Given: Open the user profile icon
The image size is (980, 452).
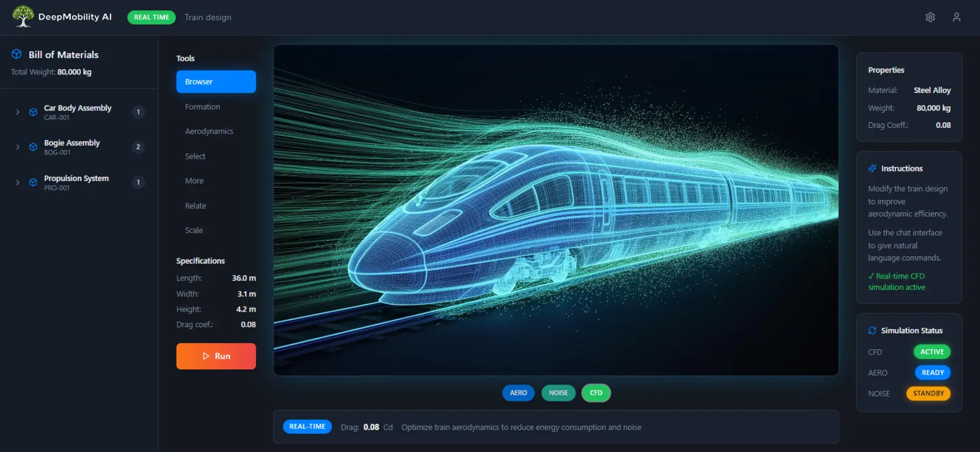Looking at the screenshot, I should click(x=957, y=17).
